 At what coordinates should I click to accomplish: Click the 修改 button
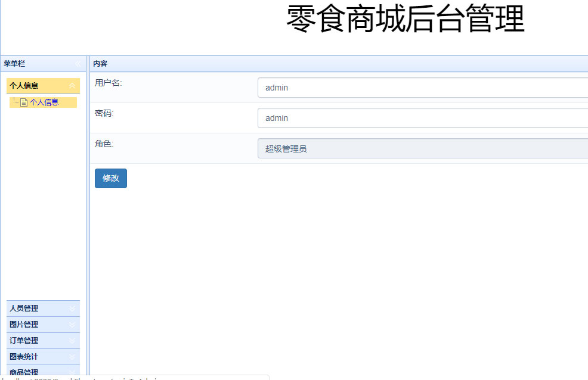[111, 178]
